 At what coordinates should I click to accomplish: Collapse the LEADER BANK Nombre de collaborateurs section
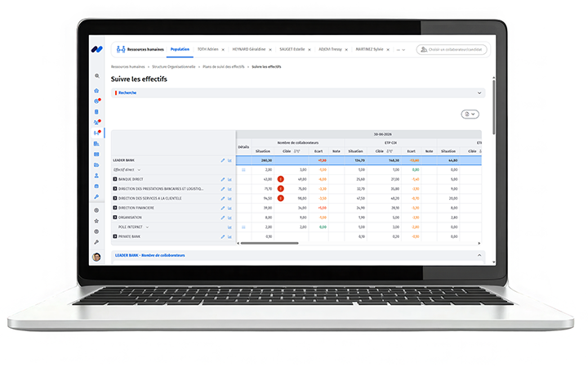(x=479, y=255)
